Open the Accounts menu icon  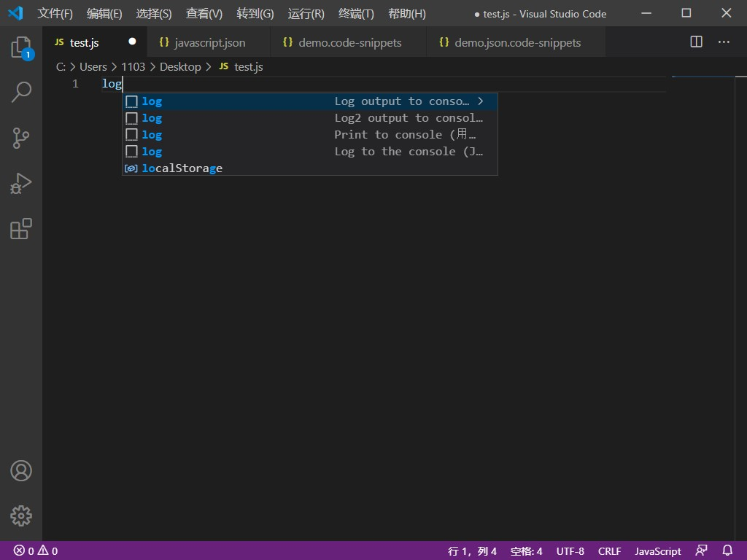(x=21, y=470)
